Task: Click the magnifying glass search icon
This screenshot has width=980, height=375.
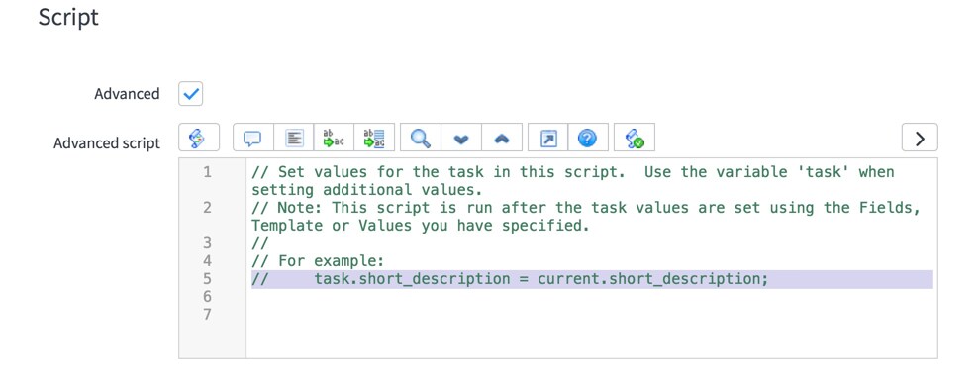Action: pos(421,138)
